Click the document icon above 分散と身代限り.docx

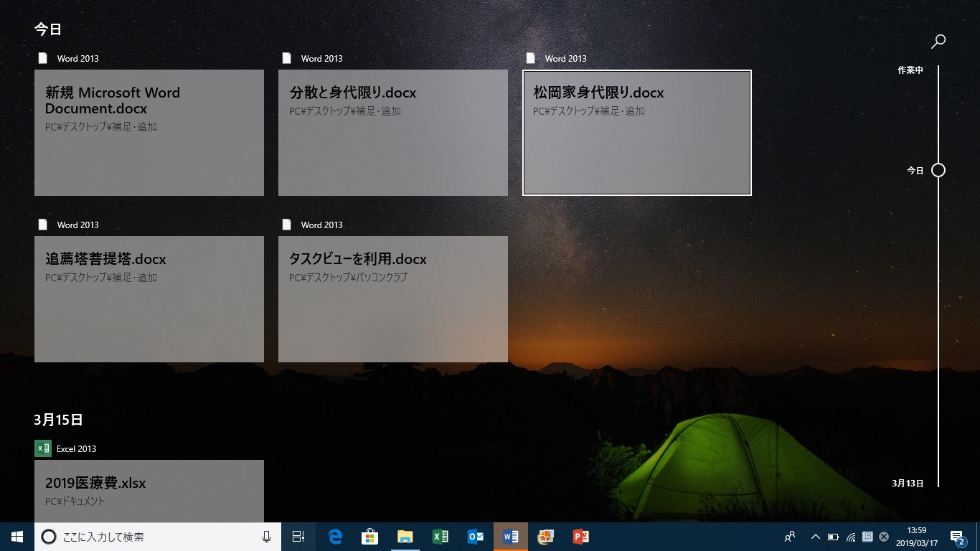tap(287, 58)
